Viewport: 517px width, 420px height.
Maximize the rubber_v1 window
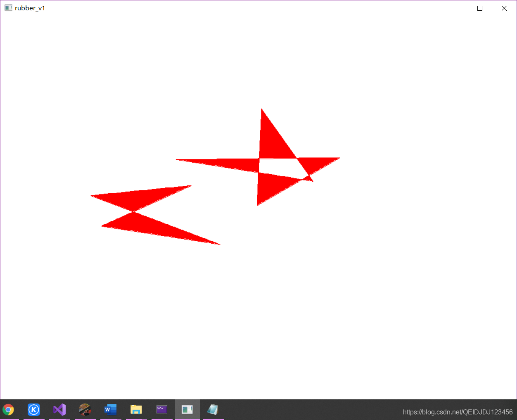coord(480,8)
